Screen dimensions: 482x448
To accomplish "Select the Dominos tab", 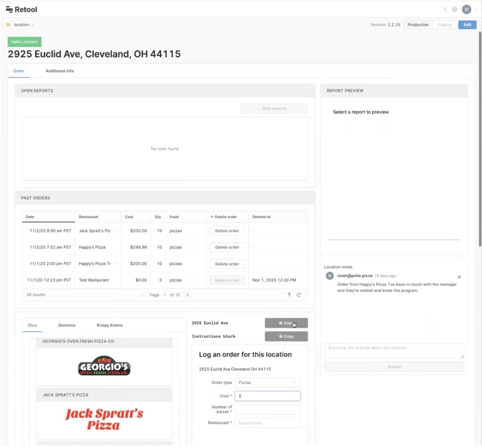I will pos(67,325).
